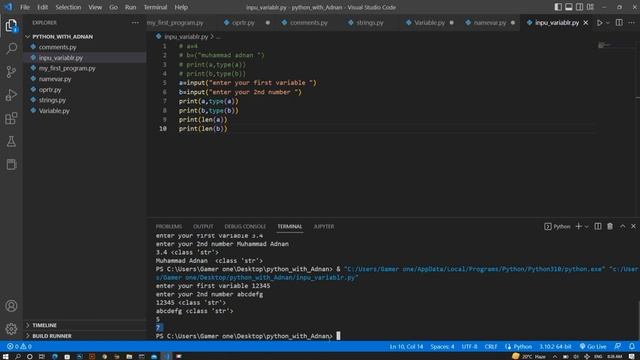The height and width of the screenshot is (360, 640).
Task: Open the Edit menu
Action: [42, 7]
